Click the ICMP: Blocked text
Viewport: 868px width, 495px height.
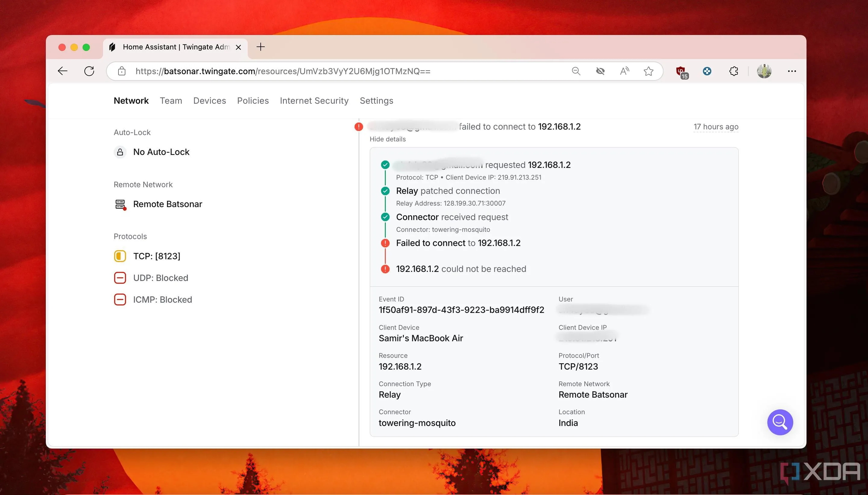(x=162, y=300)
